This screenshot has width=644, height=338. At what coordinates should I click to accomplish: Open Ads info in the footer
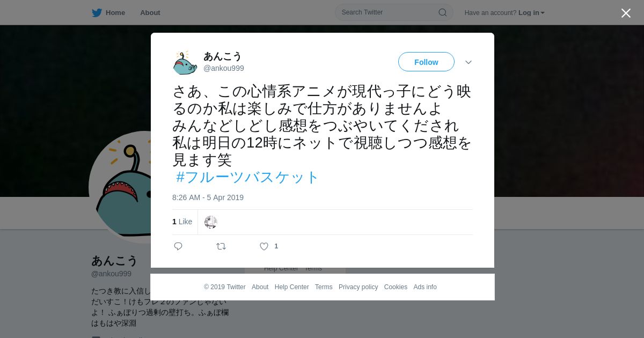(x=425, y=287)
